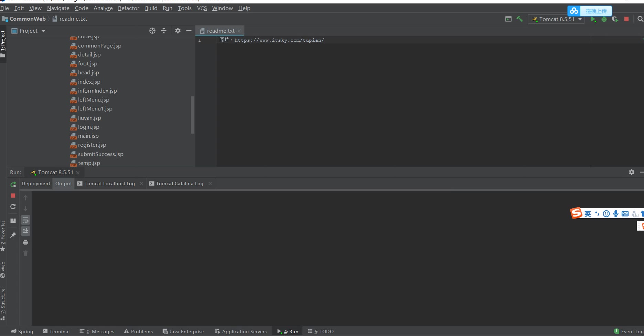Open the 6: TODO tool window
This screenshot has width=644, height=336.
(x=321, y=331)
